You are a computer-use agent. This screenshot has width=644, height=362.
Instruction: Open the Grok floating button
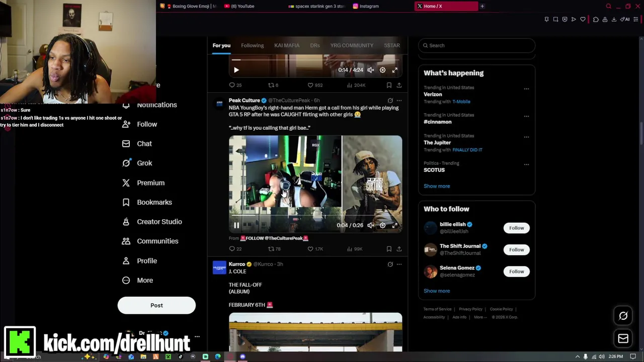tap(623, 316)
